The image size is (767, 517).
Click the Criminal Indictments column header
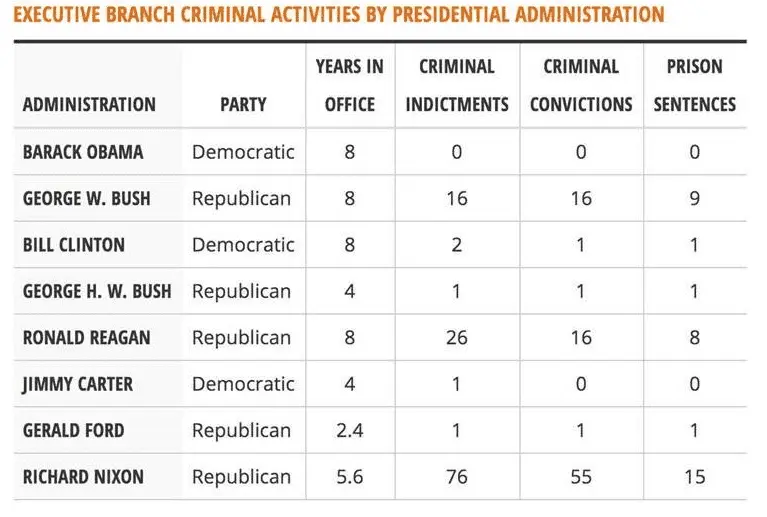[x=457, y=86]
